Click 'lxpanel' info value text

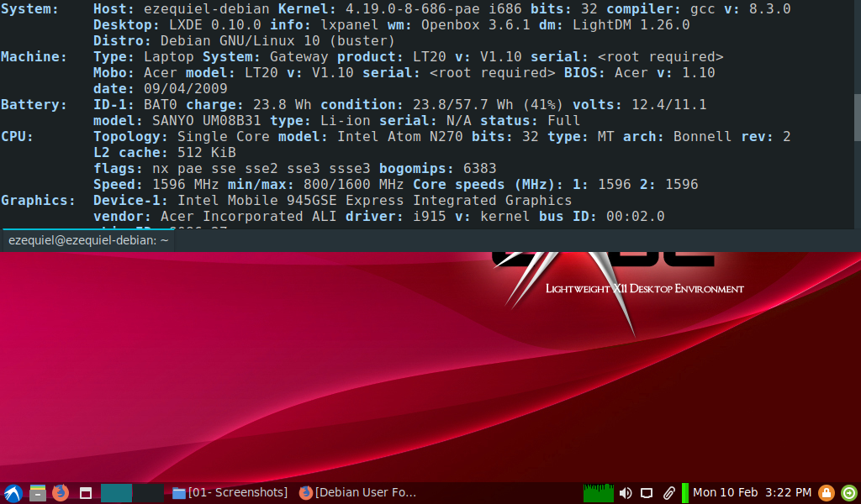coord(350,24)
